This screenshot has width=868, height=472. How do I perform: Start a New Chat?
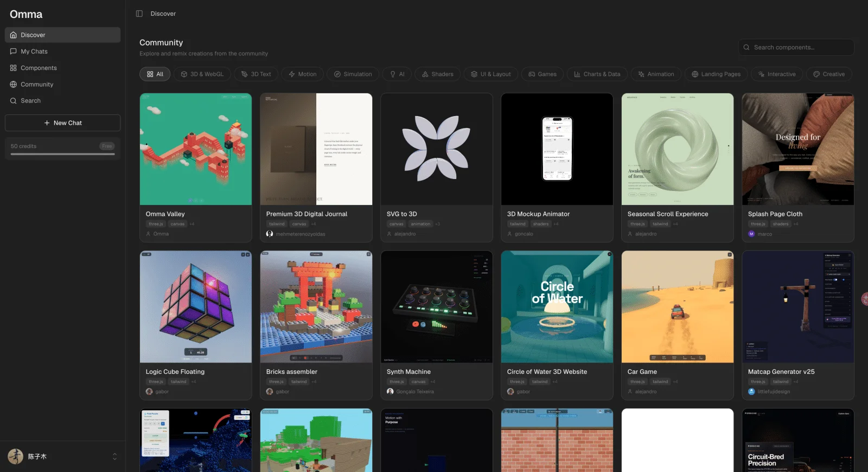tap(62, 123)
